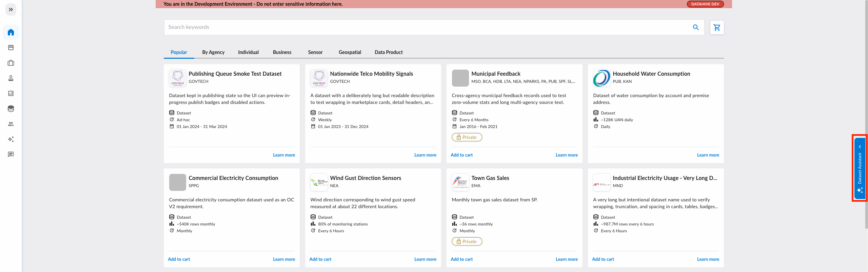
Task: Select the Popular tab
Action: [x=179, y=52]
